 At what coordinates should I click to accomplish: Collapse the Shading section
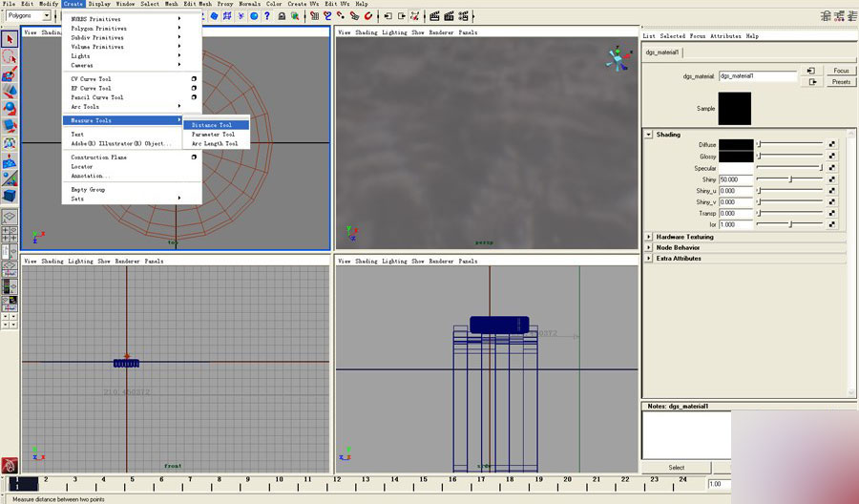[649, 135]
